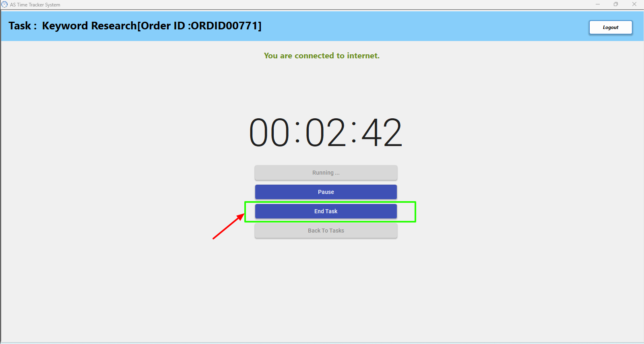
Task: Click the Order ID ORDID00771 text
Action: click(200, 26)
